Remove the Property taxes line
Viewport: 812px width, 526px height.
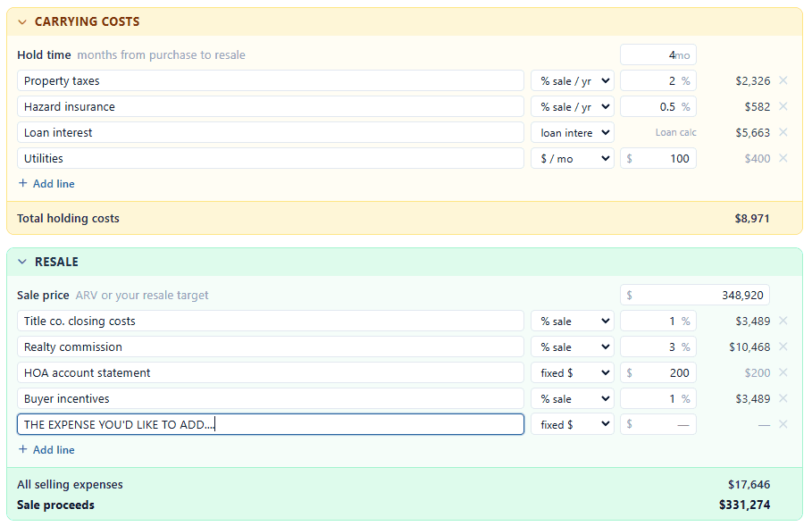[783, 80]
